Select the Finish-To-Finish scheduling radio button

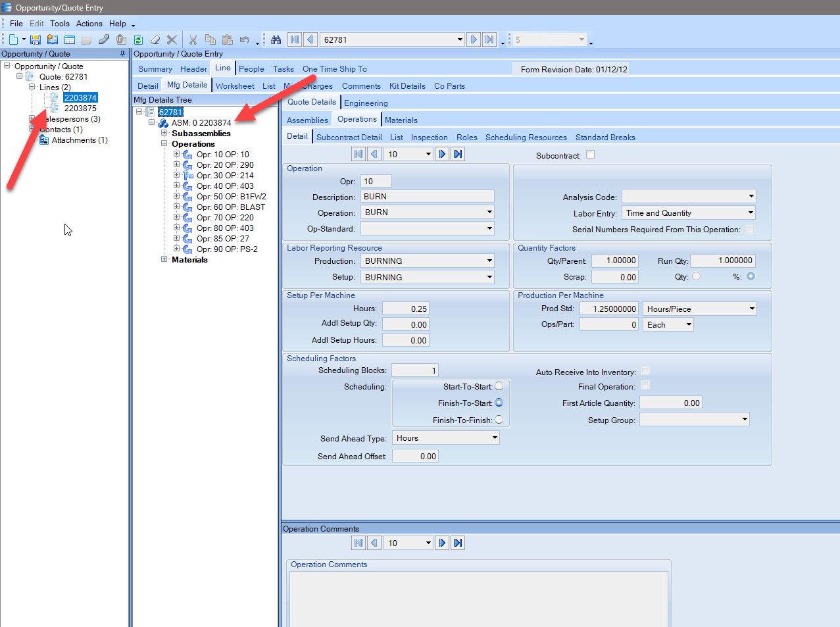[x=499, y=420]
